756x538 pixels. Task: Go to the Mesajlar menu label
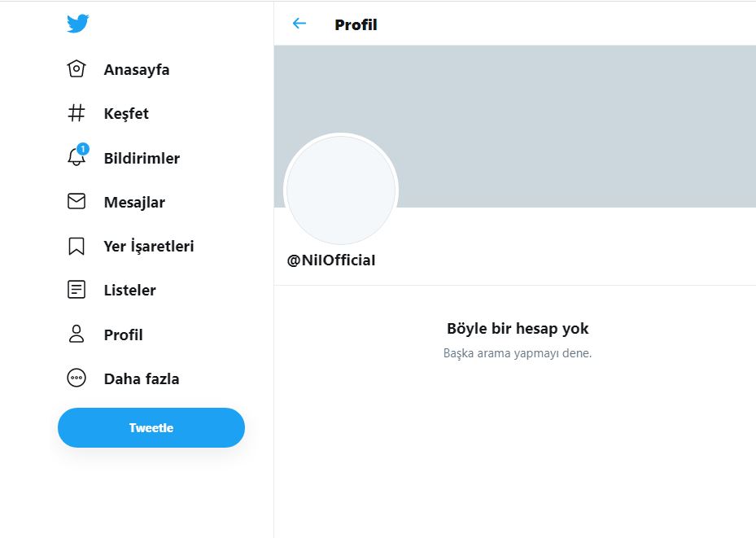[x=134, y=202]
